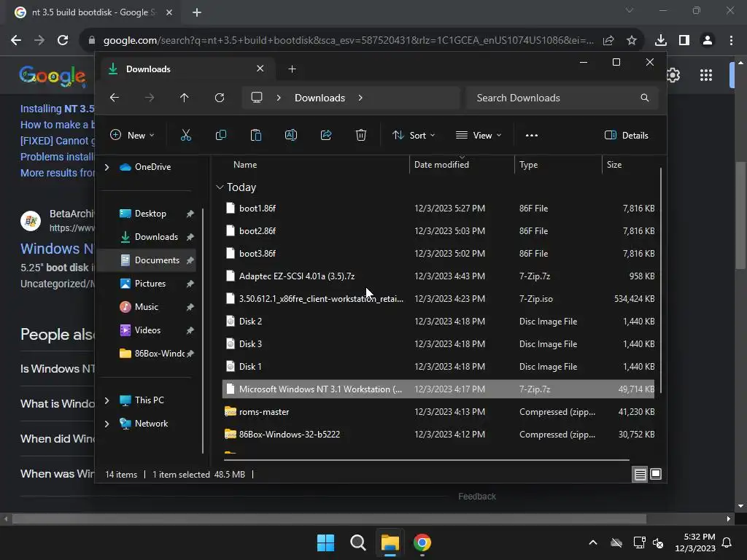Click the Delete trash can icon

point(361,135)
